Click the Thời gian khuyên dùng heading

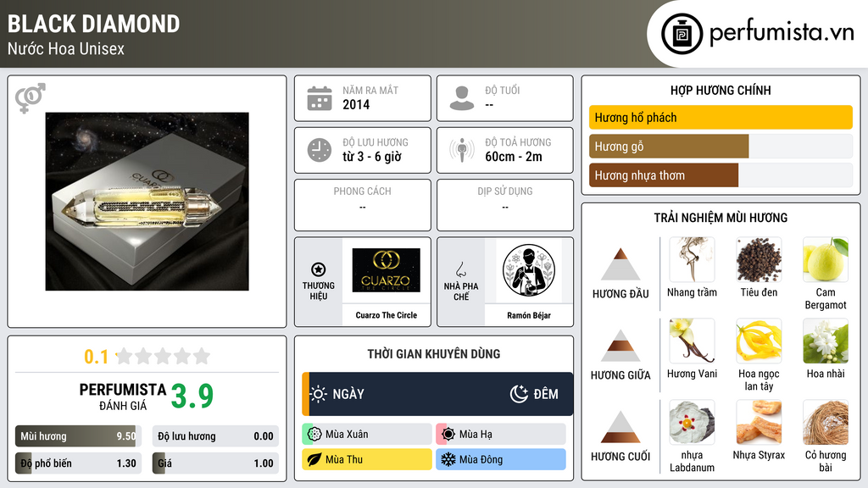(433, 354)
